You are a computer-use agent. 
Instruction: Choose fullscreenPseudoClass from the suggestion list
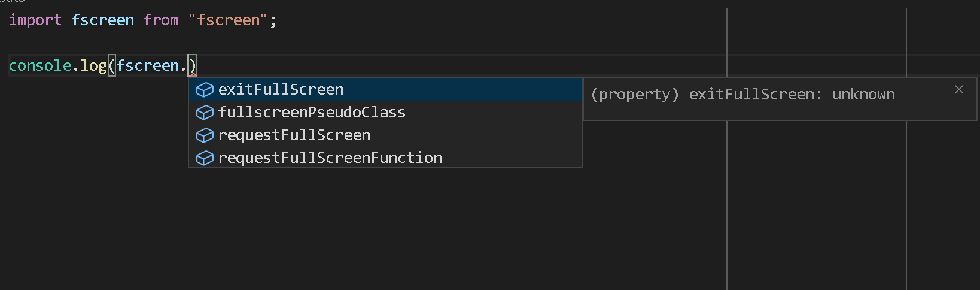(x=385, y=112)
